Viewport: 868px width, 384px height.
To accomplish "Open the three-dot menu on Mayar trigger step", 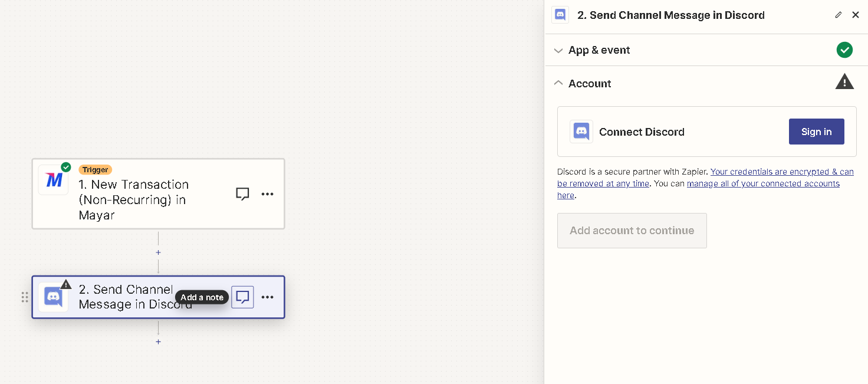I will coord(267,194).
